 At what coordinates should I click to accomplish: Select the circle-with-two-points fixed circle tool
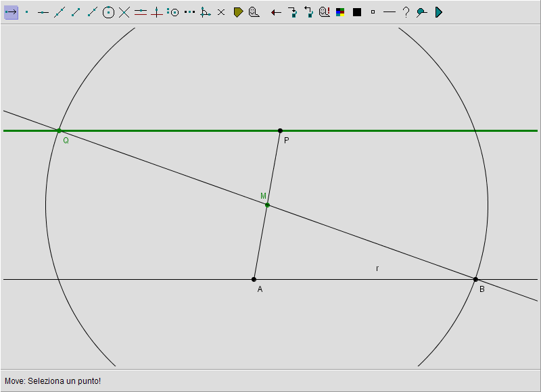(x=173, y=12)
